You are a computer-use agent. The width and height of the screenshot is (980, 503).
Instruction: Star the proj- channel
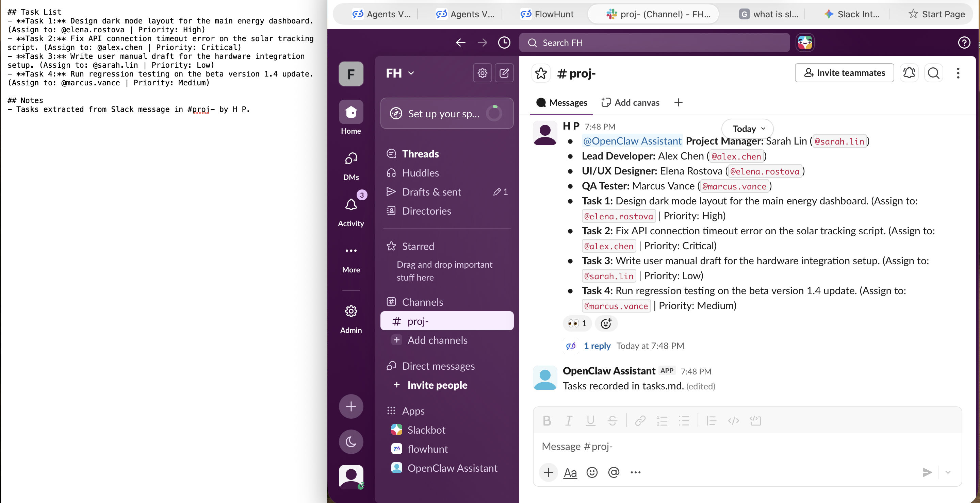click(x=541, y=73)
